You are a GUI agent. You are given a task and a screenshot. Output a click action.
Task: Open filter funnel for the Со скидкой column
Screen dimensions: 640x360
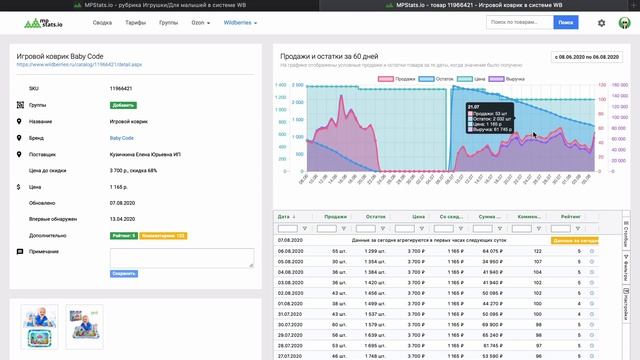(460, 229)
